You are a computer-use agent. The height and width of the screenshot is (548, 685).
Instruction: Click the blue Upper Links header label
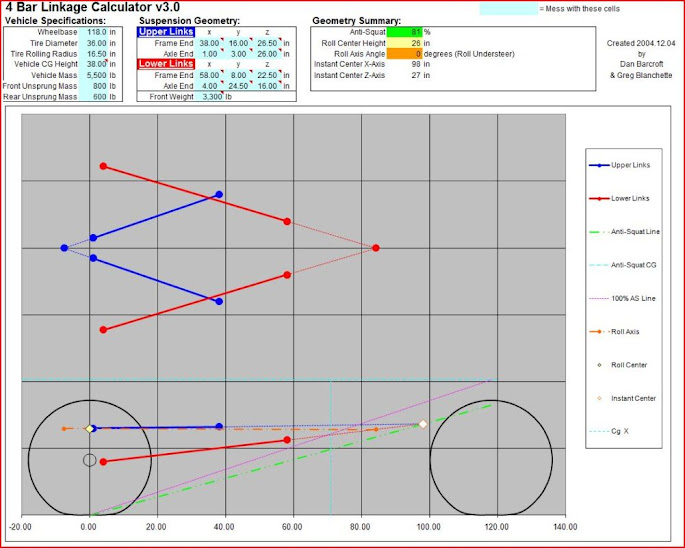pyautogui.click(x=166, y=31)
